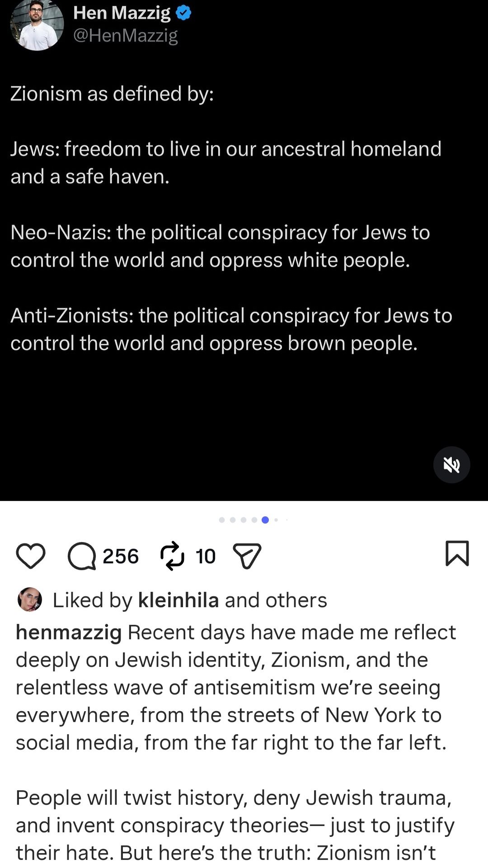The width and height of the screenshot is (488, 868).
Task: Select the highlighted blue carousel dot
Action: click(265, 520)
